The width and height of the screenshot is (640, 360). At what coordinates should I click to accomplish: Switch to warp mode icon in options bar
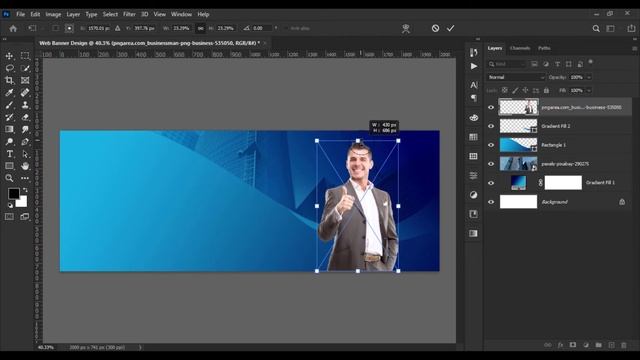406,28
